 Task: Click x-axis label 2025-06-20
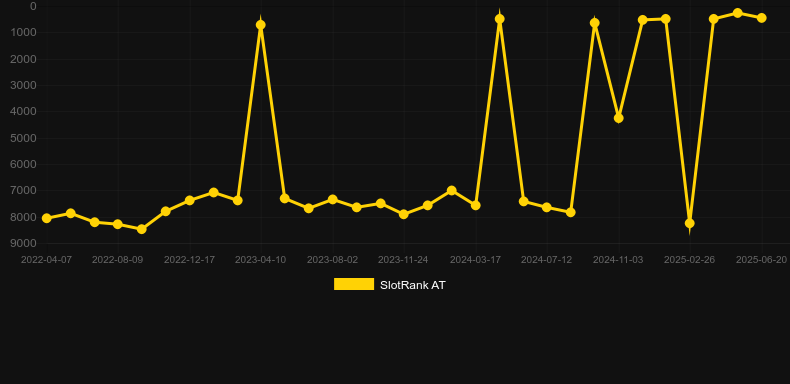pos(761,260)
